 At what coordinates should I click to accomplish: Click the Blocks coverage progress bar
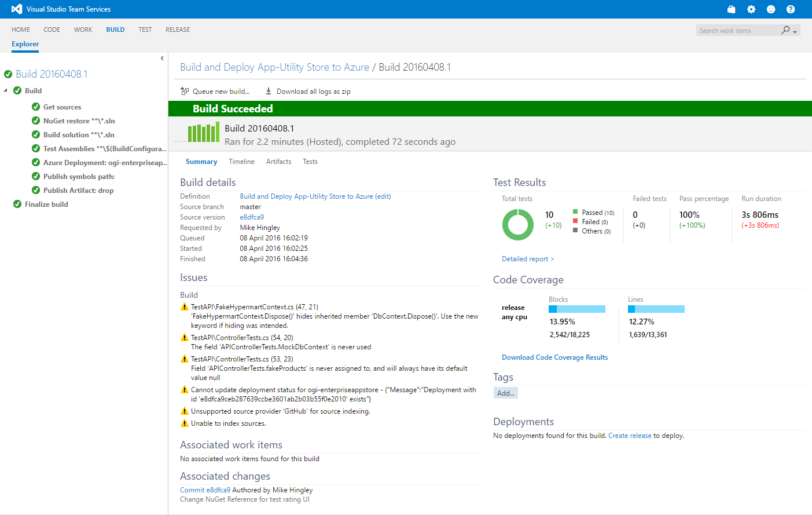(x=577, y=309)
